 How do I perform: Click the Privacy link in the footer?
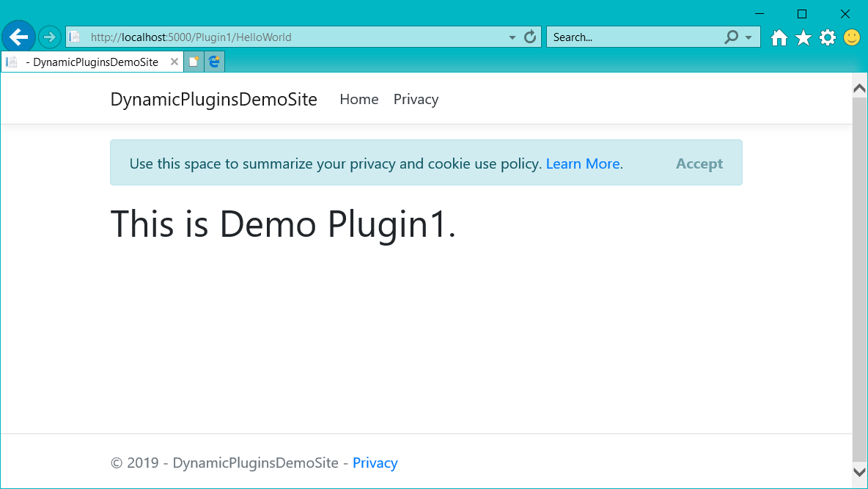coord(375,463)
